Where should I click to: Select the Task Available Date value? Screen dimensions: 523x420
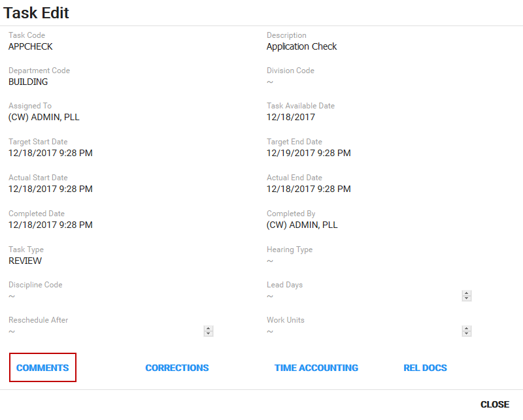coord(290,117)
